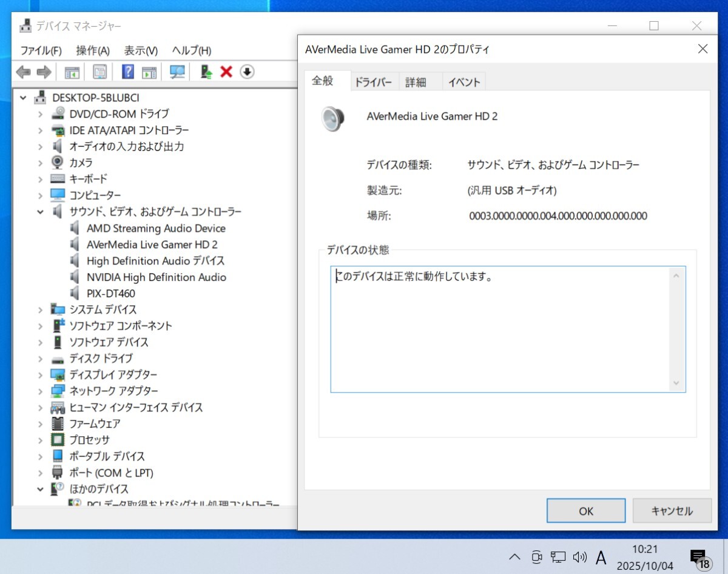Click the scrollbar down arrow in デバイスの状態

(675, 383)
